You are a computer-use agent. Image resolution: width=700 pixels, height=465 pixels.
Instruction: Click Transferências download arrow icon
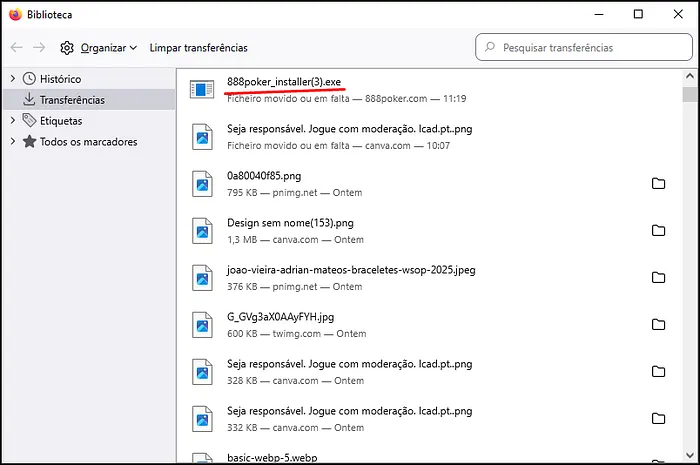29,99
